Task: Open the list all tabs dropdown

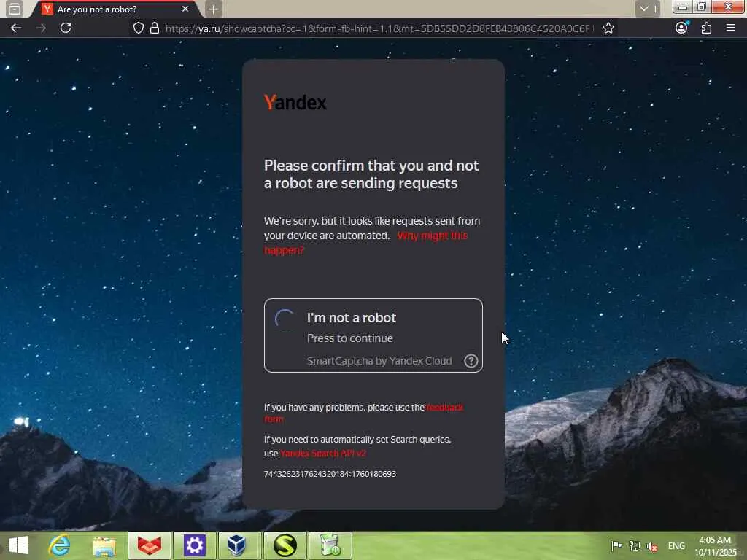Action: click(x=648, y=9)
